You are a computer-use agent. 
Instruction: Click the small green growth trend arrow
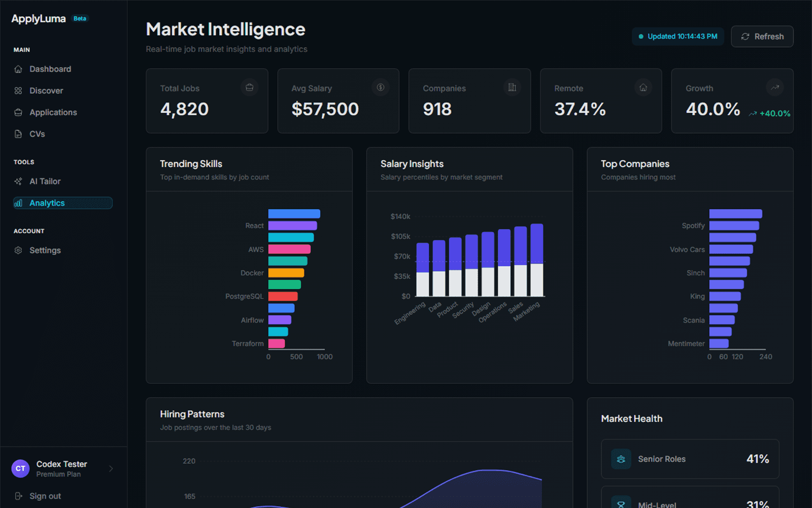click(753, 114)
